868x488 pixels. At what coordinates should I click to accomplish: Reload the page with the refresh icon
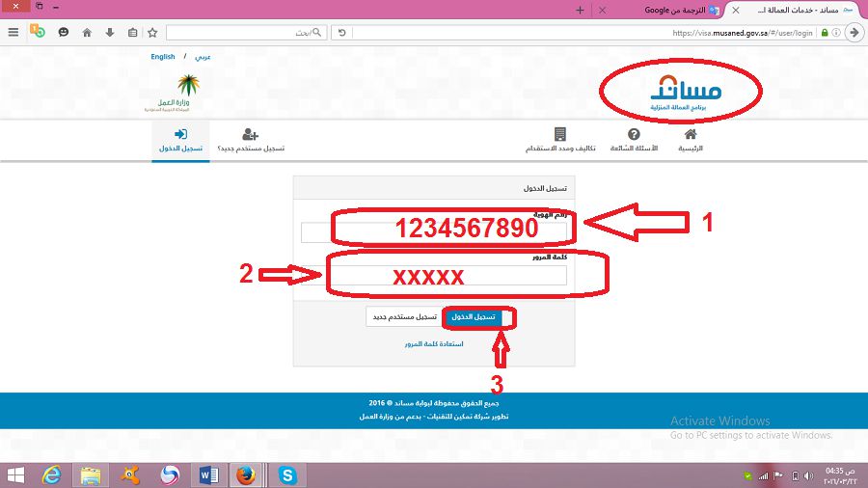click(341, 32)
